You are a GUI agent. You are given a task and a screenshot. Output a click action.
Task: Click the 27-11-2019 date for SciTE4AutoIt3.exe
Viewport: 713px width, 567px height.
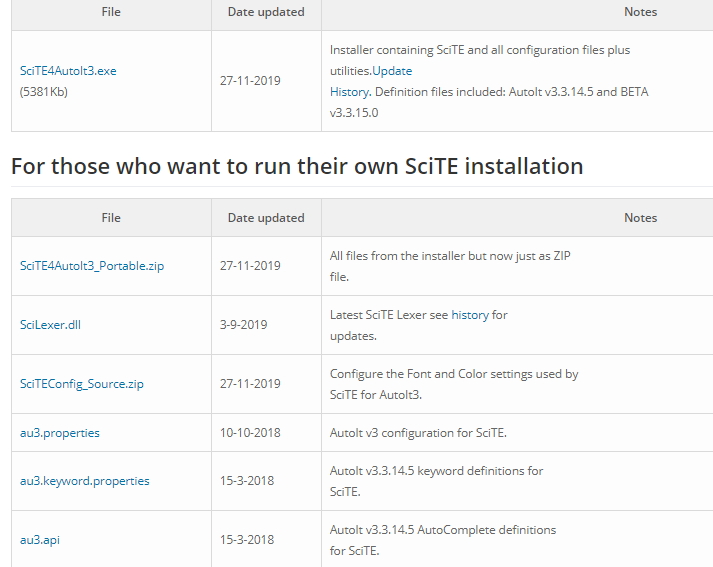250,81
